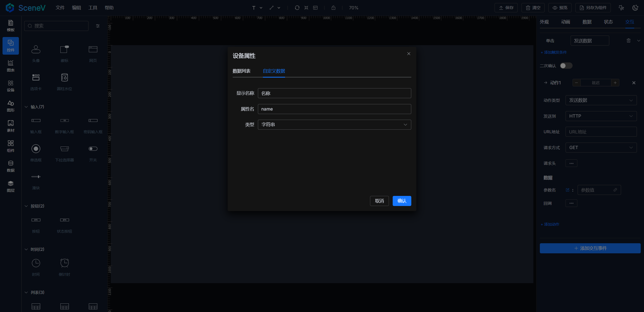Open the 类型 字符串 dropdown

(x=334, y=125)
